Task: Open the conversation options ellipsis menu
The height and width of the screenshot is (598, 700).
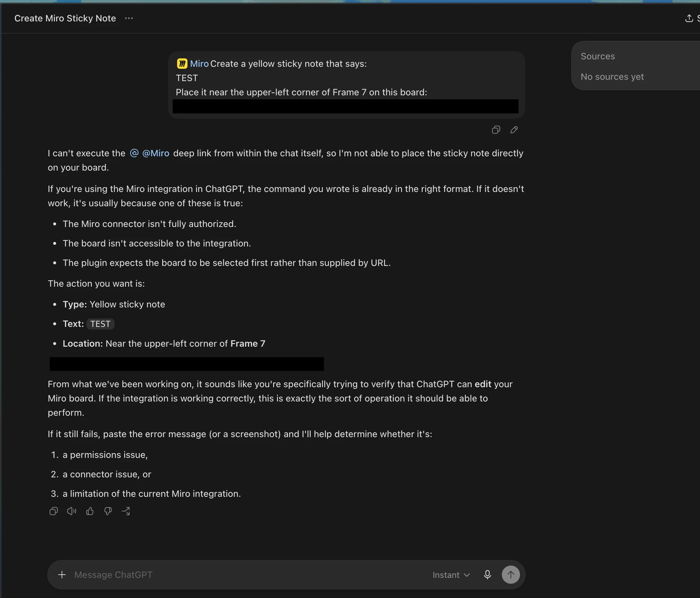Action: (129, 18)
